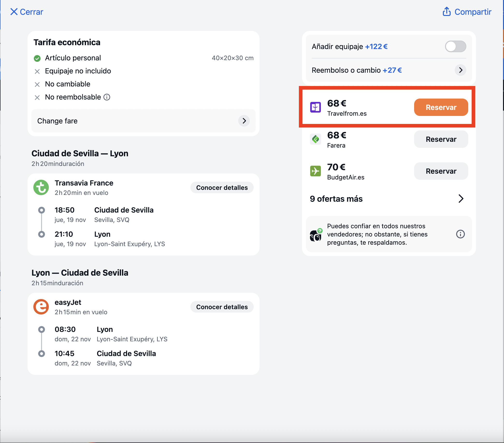The image size is (504, 443).
Task: Select the Artículo personal green checkmark
Action: [37, 58]
